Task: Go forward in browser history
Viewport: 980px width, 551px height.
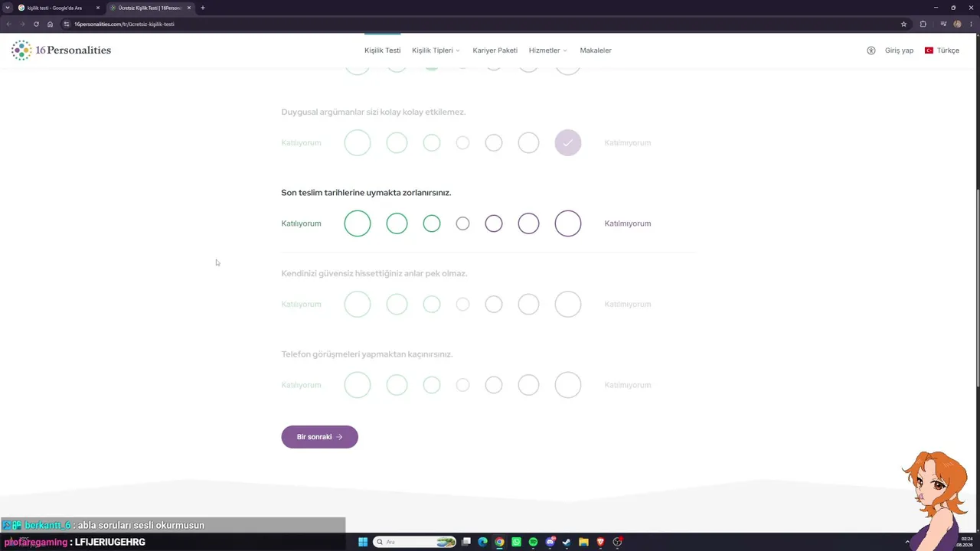Action: (22, 24)
